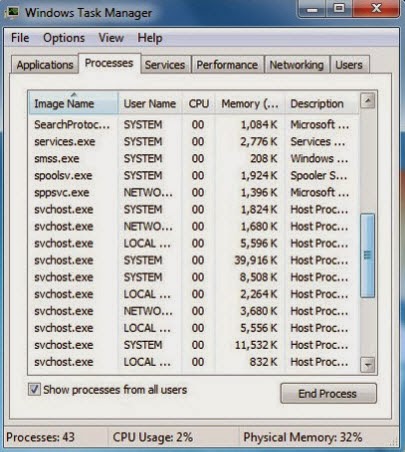
Task: Select the Processes tab
Action: coord(109,63)
